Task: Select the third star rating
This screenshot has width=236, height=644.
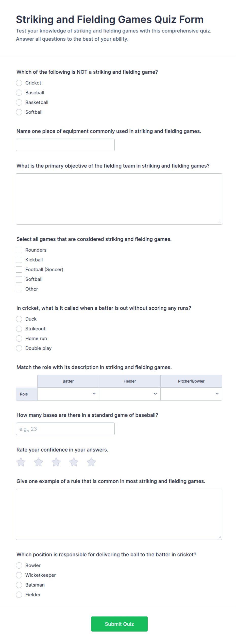Action: tap(56, 462)
